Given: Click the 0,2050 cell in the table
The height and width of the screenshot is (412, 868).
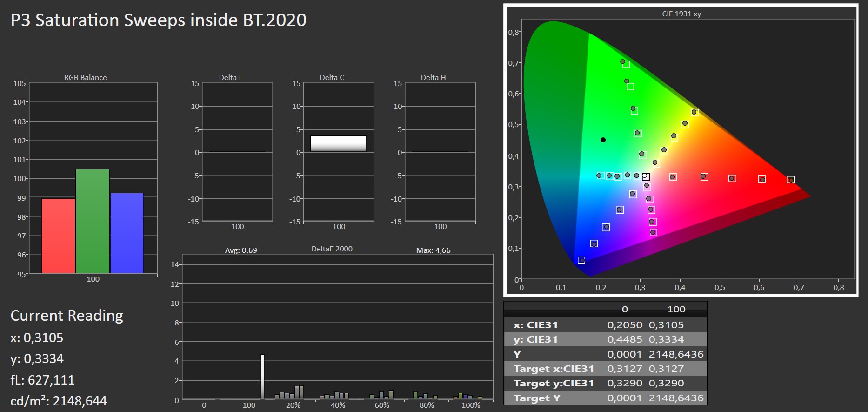Looking at the screenshot, I should [x=624, y=325].
